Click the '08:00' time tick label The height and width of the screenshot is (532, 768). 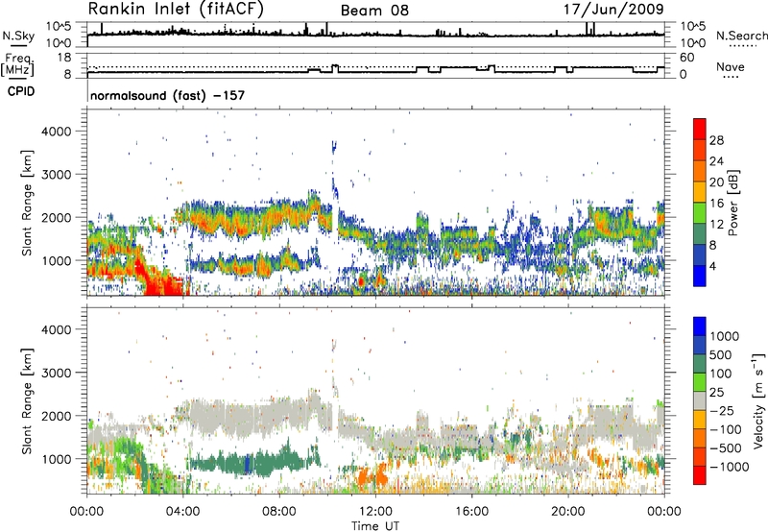pyautogui.click(x=279, y=512)
